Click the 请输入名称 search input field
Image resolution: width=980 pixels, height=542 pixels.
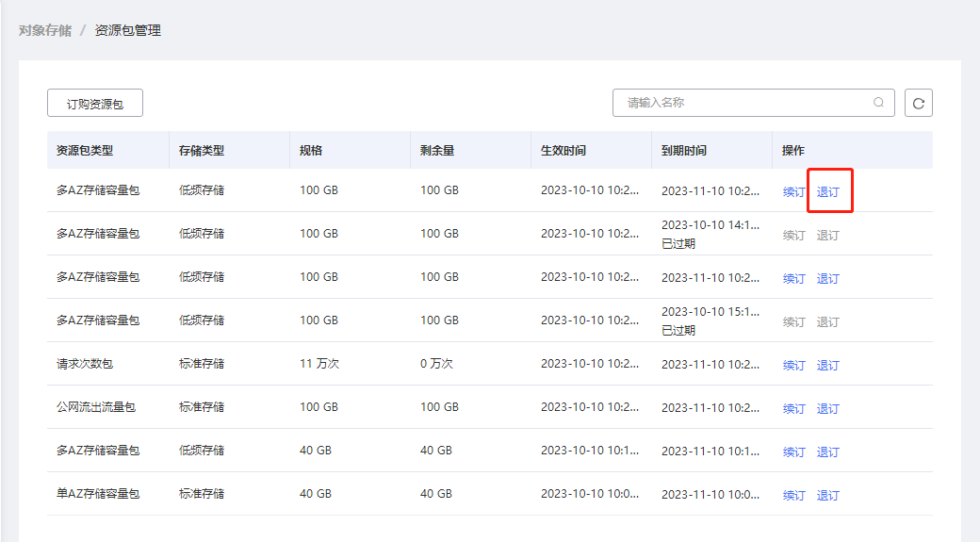tap(744, 103)
